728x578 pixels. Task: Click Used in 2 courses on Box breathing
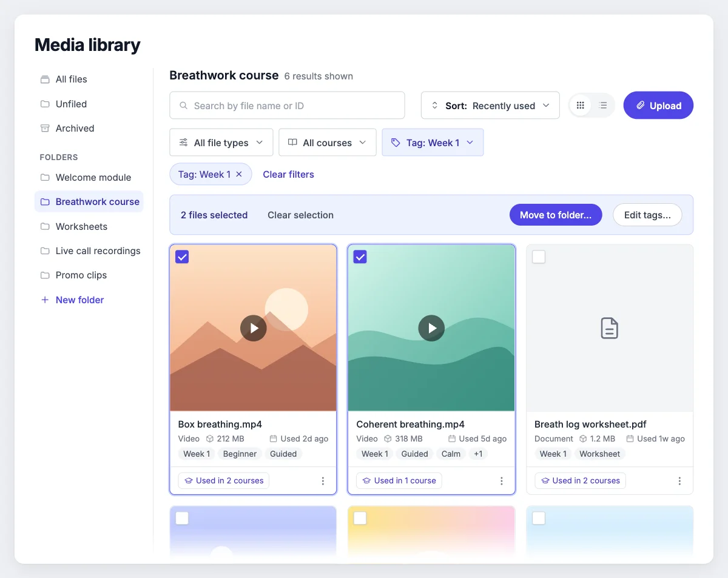pos(223,481)
